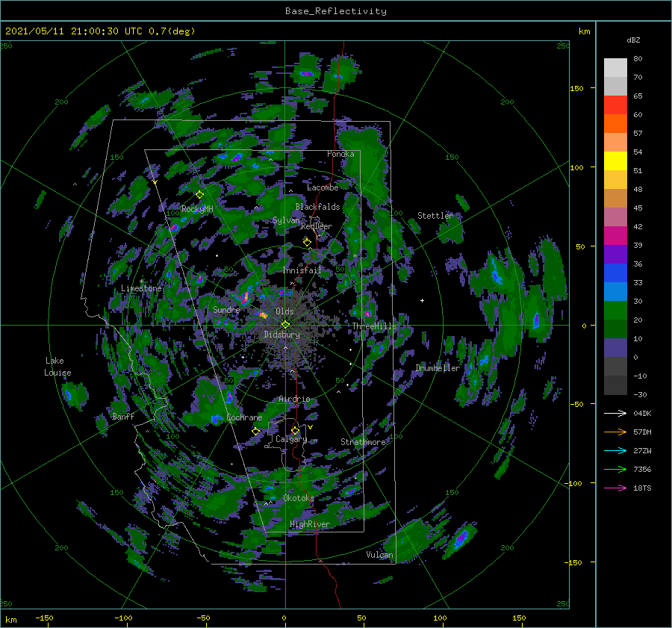Image resolution: width=672 pixels, height=628 pixels.
Task: Click the Didsbury city label
Action: 281,335
